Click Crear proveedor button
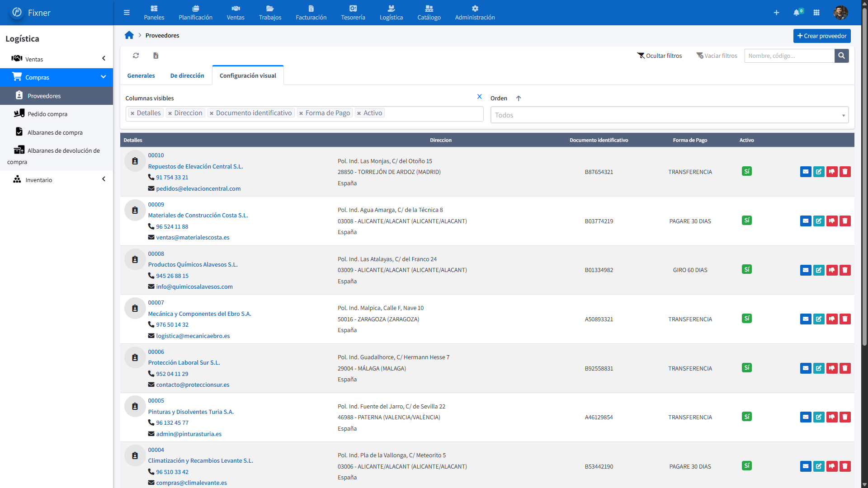 (x=821, y=36)
